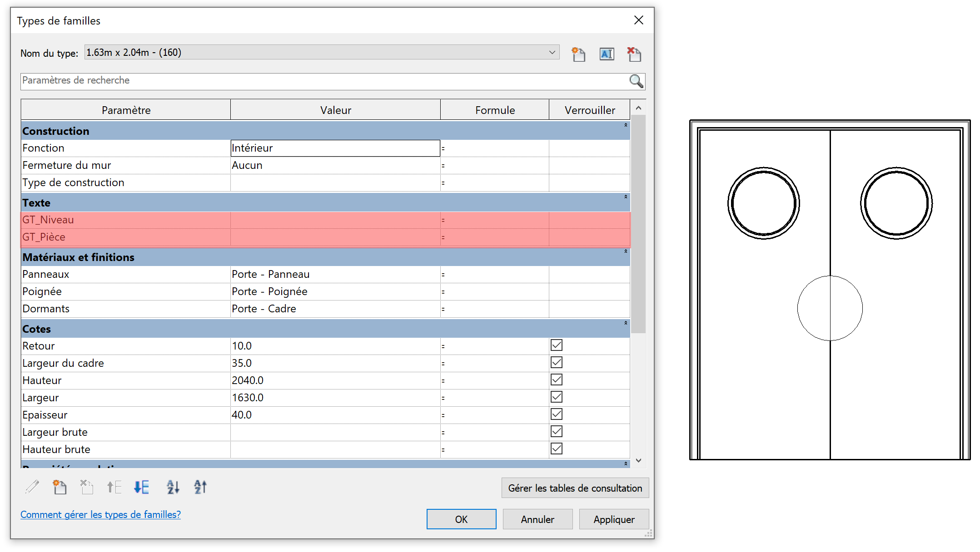
Task: Click the Valeur column header
Action: pos(335,110)
